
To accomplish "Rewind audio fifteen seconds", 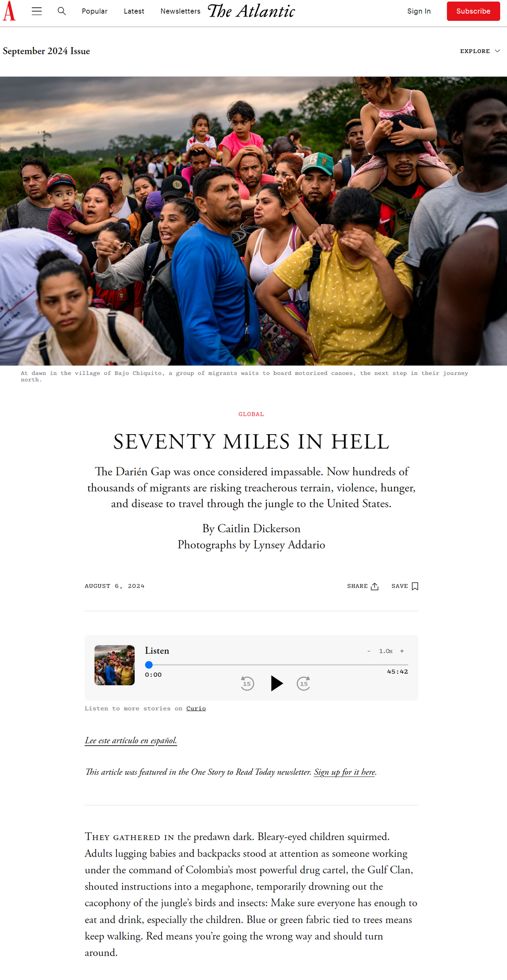I will click(247, 683).
